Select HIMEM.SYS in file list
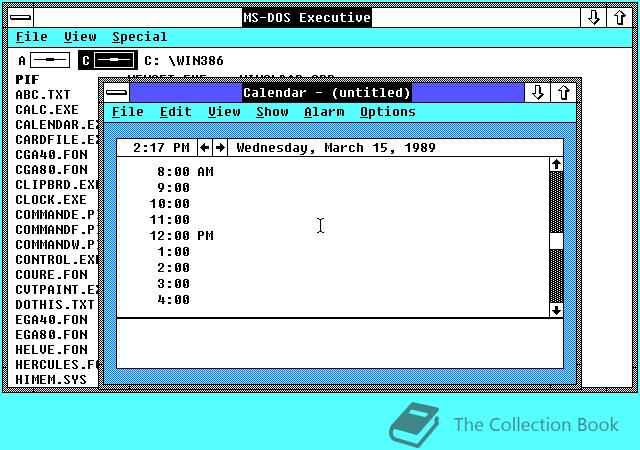640x450 pixels. pyautogui.click(x=51, y=380)
